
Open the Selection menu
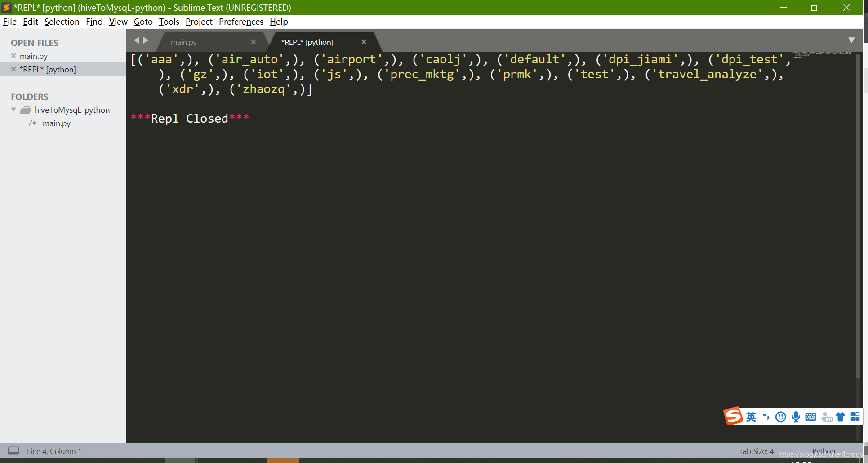[x=62, y=22]
